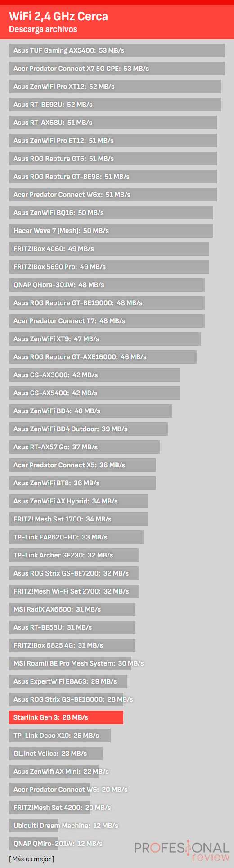
Task: Click the WiFi 2,4 GHz Cerca title
Action: (58, 17)
